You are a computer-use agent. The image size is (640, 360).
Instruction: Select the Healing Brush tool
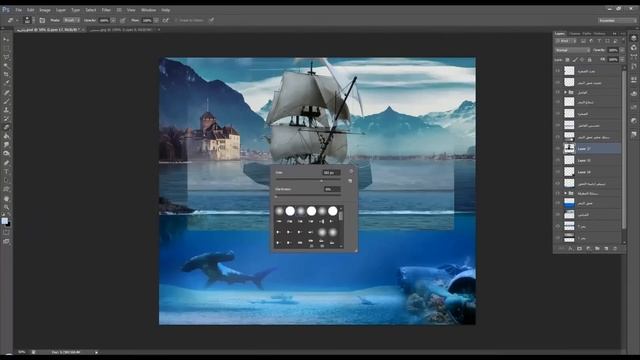(x=6, y=93)
